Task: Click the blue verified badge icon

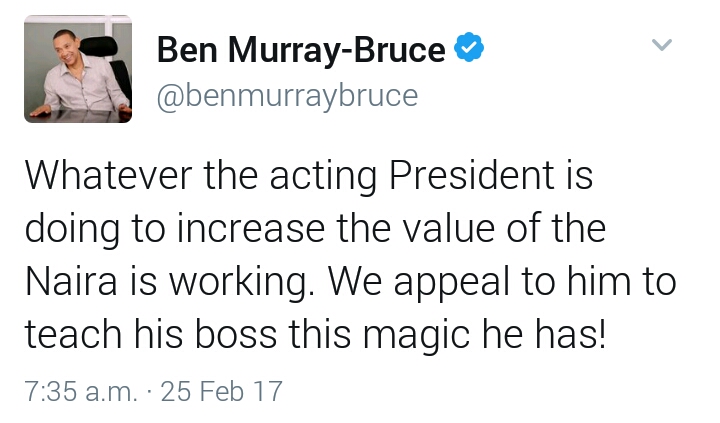Action: coord(468,47)
